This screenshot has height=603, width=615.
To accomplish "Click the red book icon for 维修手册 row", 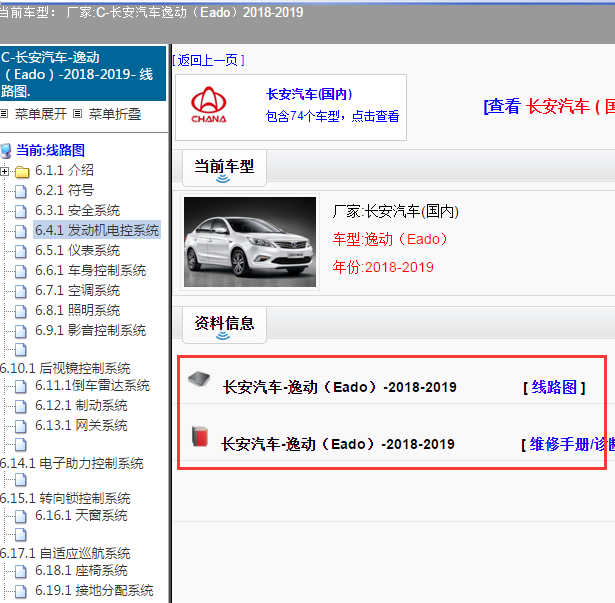I will (200, 436).
